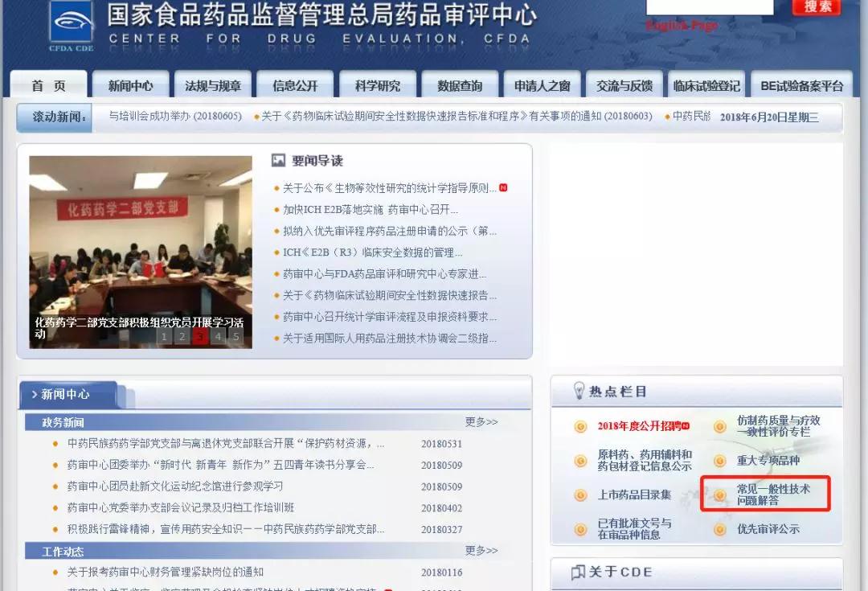Expand 更多>> for 政务新闻

pos(481,422)
